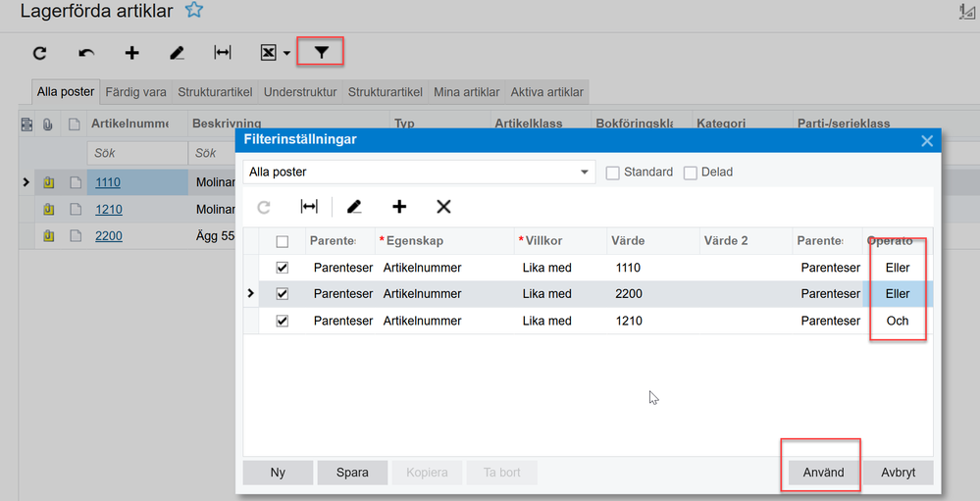Click the Använd button
This screenshot has width=980, height=501.
(822, 473)
